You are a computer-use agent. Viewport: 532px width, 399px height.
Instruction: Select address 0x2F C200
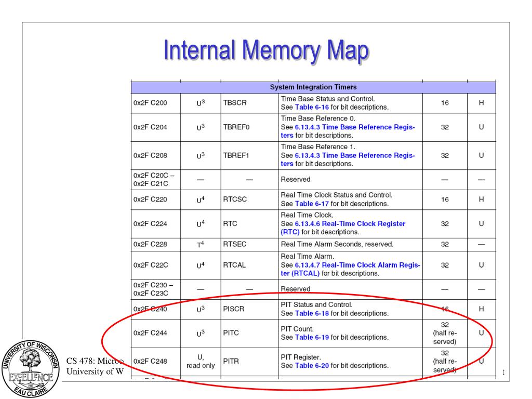tap(150, 103)
